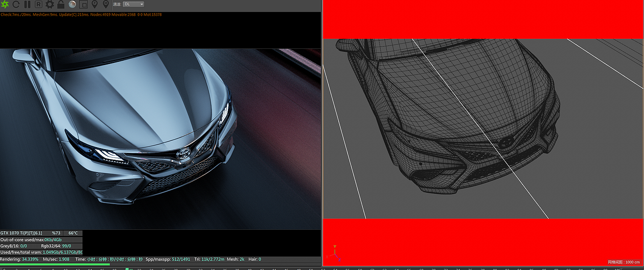644x270 pixels.
Task: Select the pick focus F pin icon
Action: pyautogui.click(x=95, y=5)
